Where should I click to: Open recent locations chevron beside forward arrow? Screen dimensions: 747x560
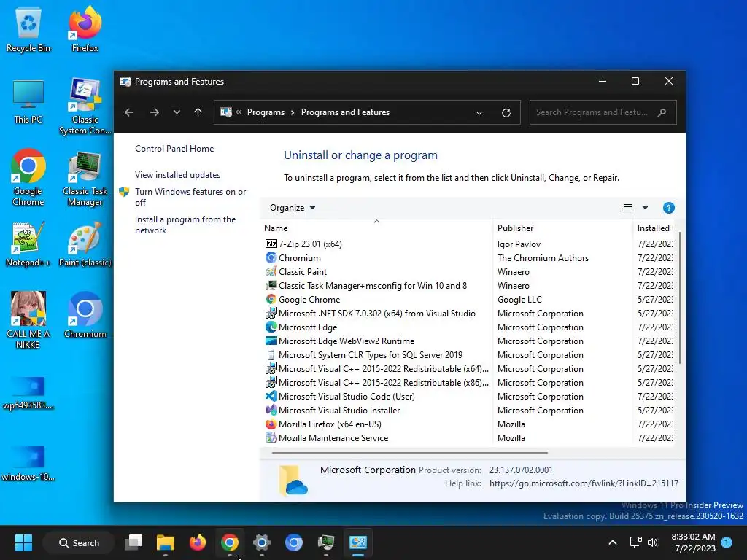[x=177, y=112]
